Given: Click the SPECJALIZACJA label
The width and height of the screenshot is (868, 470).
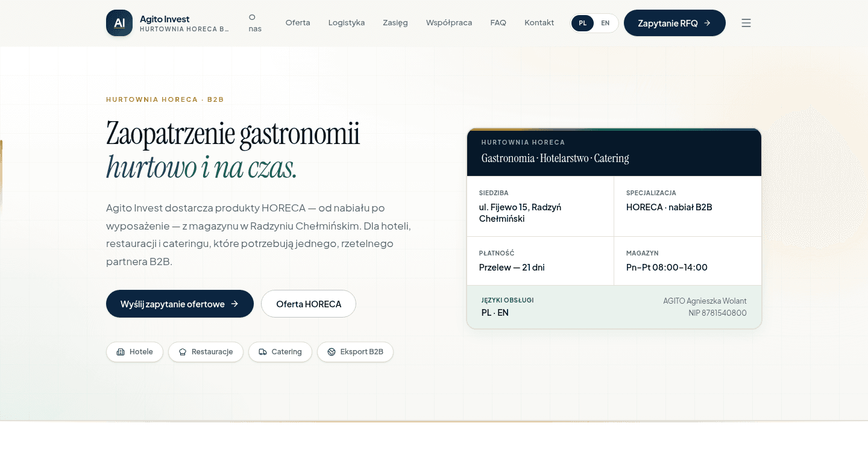Looking at the screenshot, I should point(651,193).
